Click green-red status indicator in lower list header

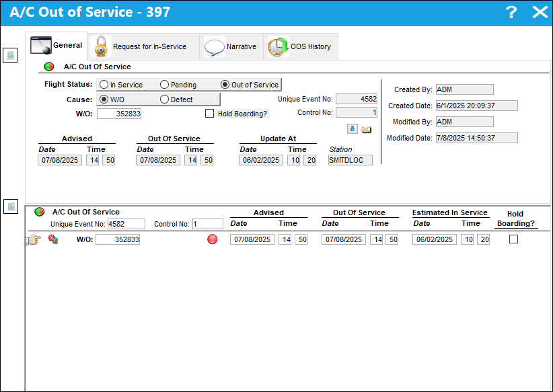click(40, 212)
